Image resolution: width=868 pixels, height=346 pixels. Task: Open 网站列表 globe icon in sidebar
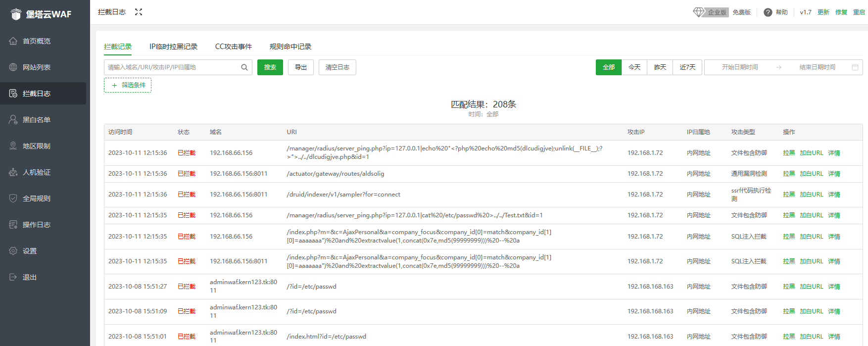(13, 67)
